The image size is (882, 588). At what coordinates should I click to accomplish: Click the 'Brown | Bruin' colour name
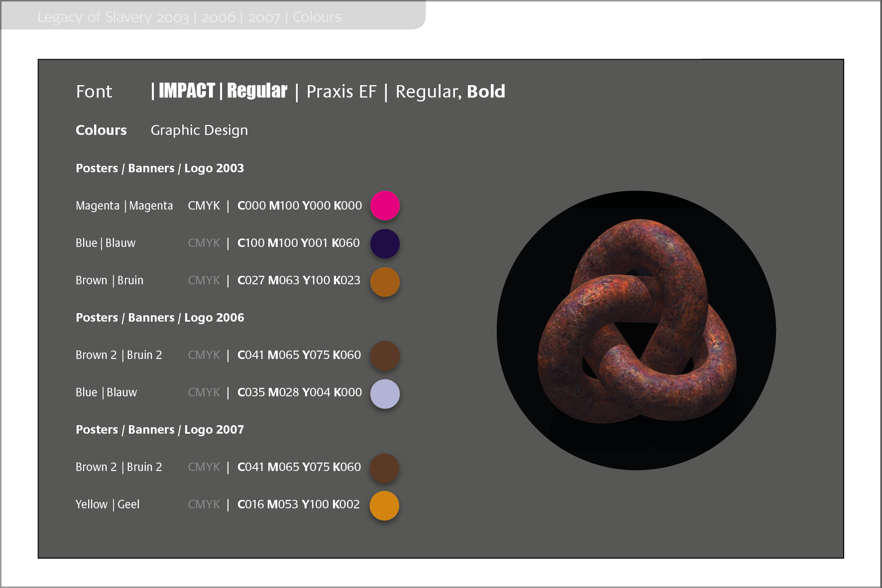click(110, 280)
